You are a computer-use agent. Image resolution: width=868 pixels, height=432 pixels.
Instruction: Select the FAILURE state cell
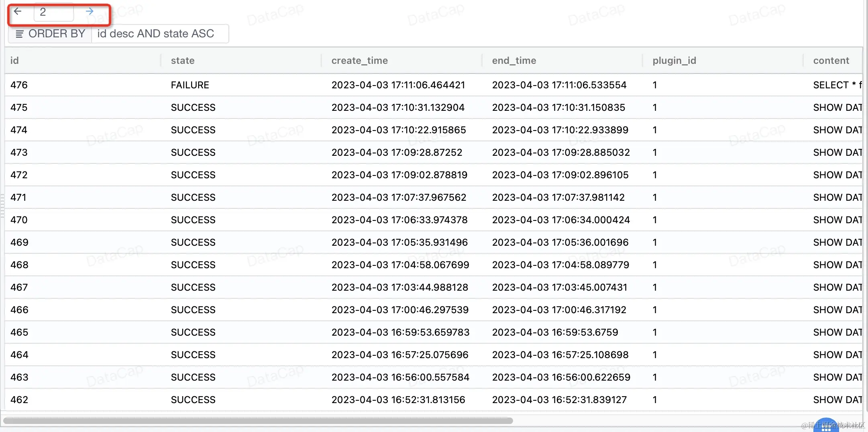click(x=190, y=85)
